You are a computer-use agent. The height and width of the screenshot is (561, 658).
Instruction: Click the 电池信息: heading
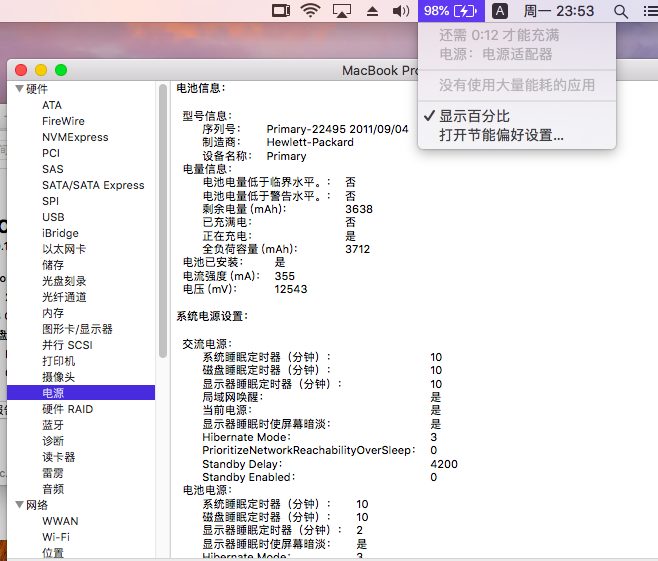click(x=201, y=88)
